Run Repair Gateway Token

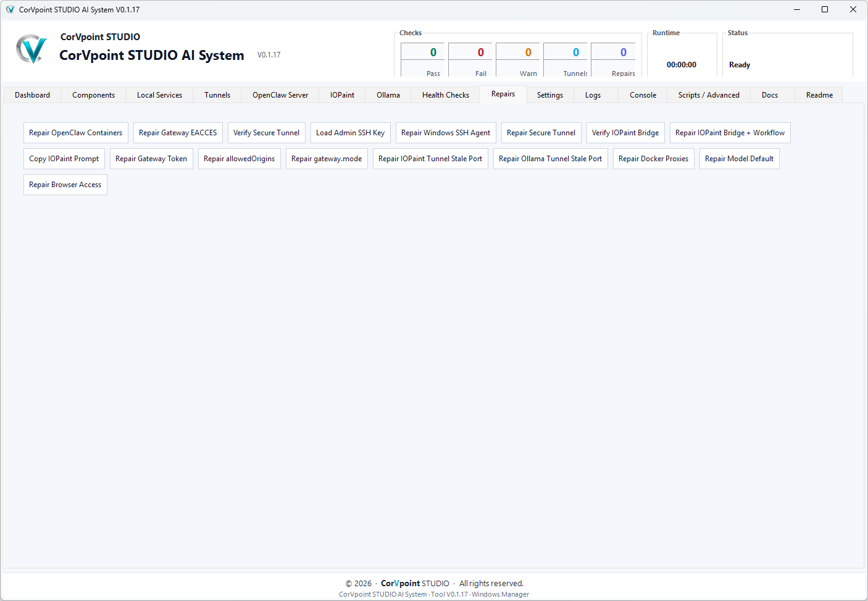(151, 159)
